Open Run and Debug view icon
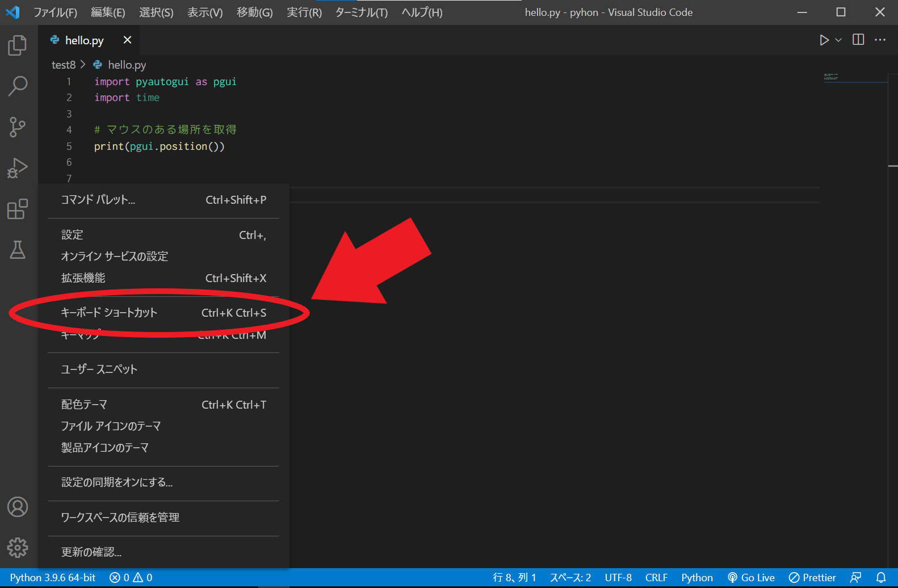The height and width of the screenshot is (588, 898). [18, 168]
